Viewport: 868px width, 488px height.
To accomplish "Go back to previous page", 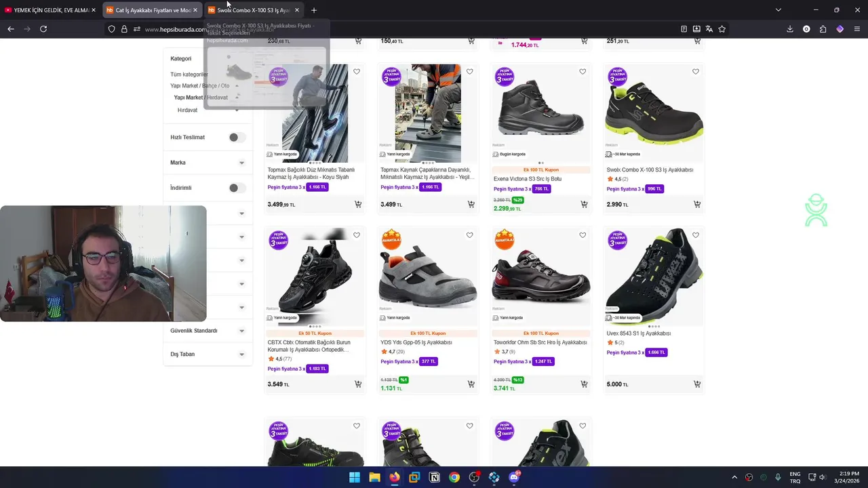I will coord(11,29).
